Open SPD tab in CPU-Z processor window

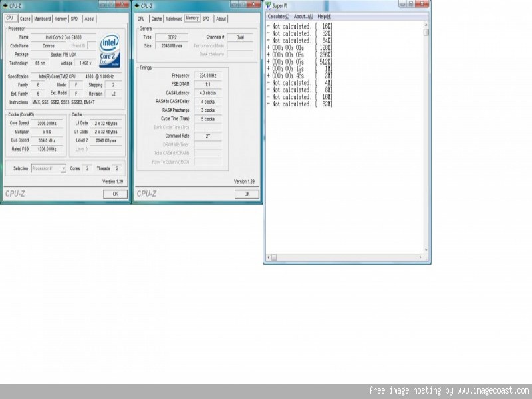[x=74, y=19]
